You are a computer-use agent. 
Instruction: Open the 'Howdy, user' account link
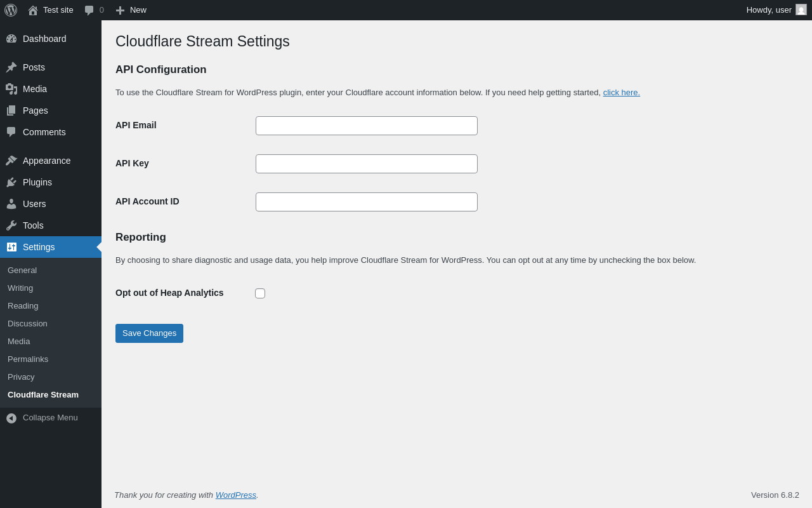click(769, 10)
